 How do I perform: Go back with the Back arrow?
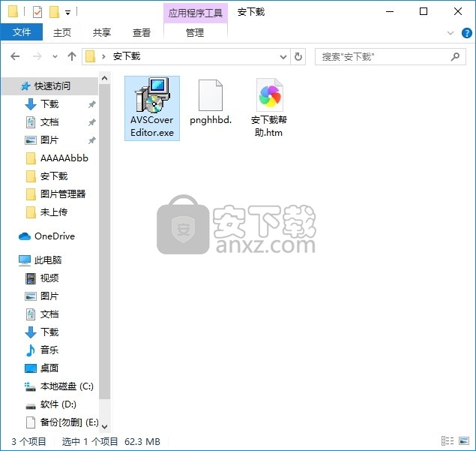click(15, 56)
